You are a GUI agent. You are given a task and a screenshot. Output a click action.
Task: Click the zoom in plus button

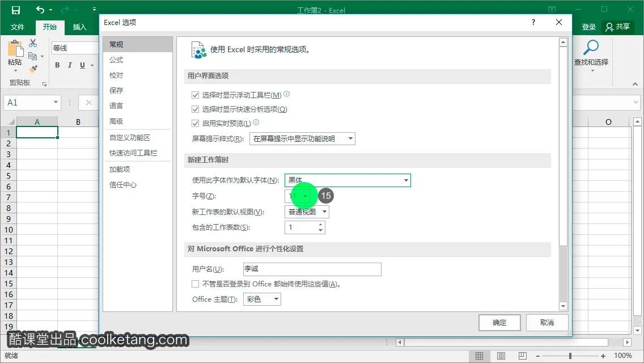click(603, 356)
